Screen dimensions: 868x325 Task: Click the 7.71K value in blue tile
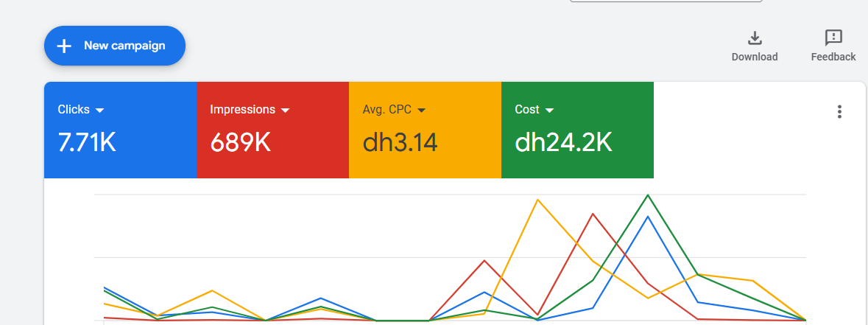[87, 141]
